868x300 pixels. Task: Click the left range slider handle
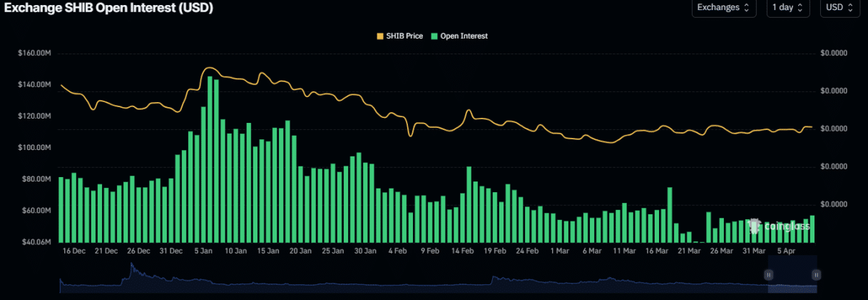(x=769, y=274)
